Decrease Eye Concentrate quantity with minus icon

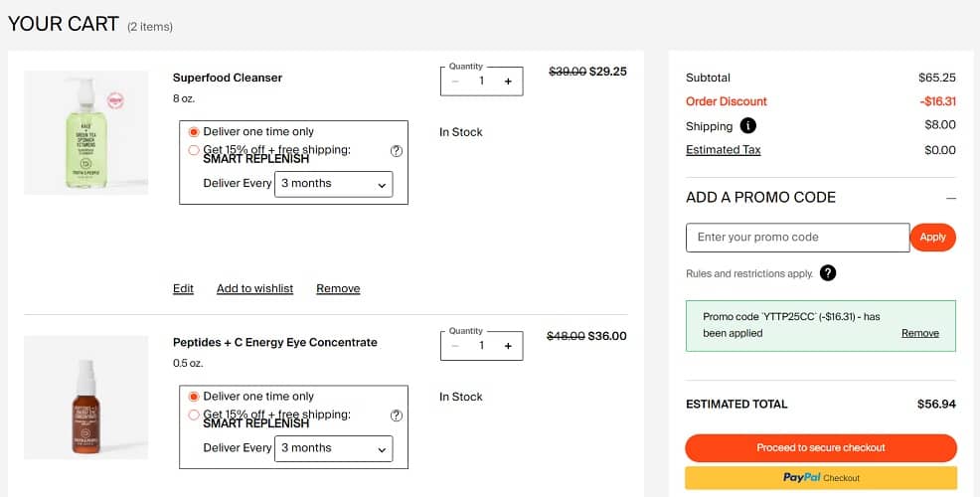point(455,346)
